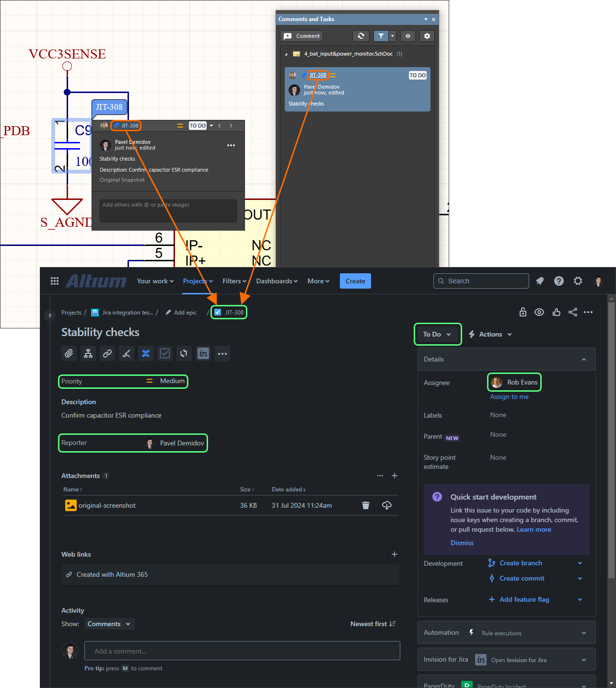Open the Help question mark icon

pos(559,281)
